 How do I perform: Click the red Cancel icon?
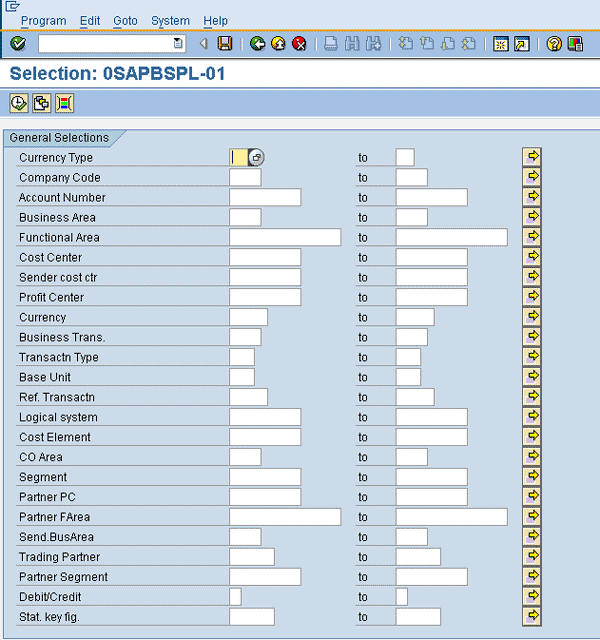coord(298,44)
